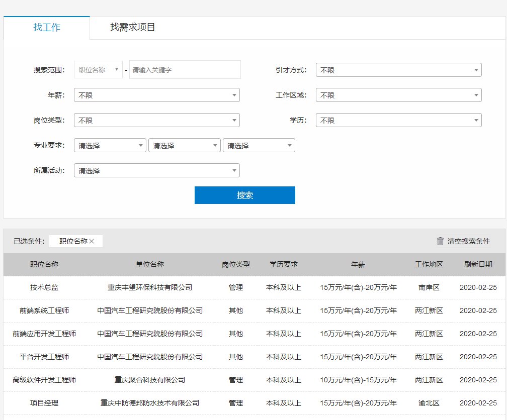Expand the 学历 dropdown

398,121
